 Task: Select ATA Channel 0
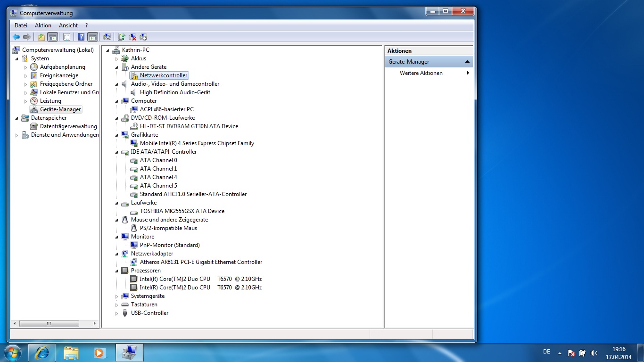point(158,160)
